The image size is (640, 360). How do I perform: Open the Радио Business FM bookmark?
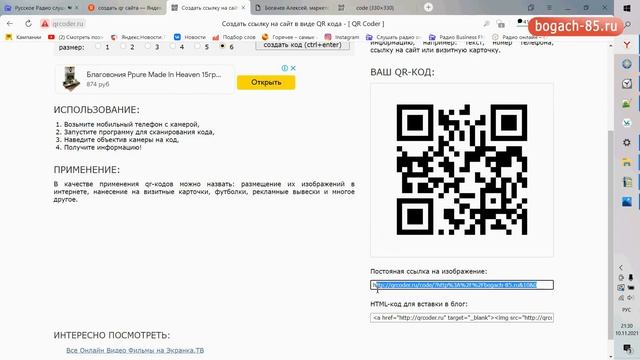coord(456,37)
